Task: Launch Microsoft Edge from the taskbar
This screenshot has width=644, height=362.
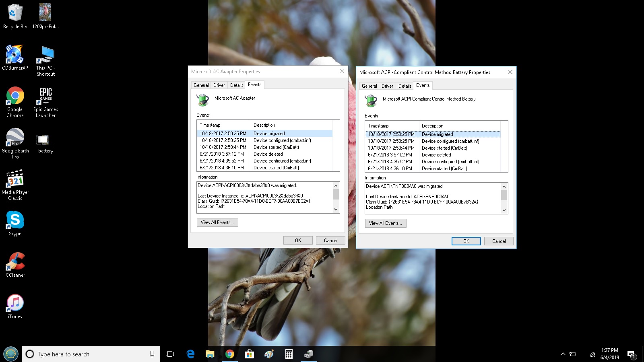Action: coord(190,354)
